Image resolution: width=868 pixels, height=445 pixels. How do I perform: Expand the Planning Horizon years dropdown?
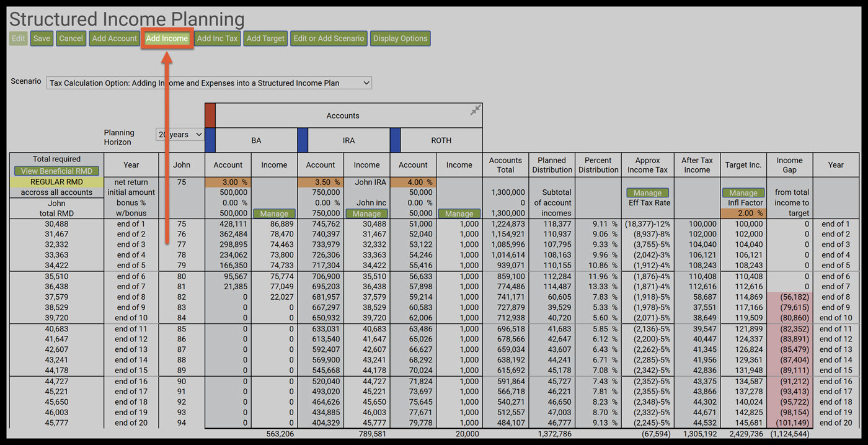pos(180,135)
